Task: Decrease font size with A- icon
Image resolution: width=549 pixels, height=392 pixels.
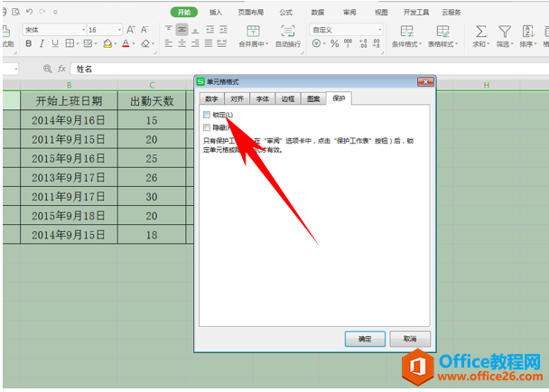Action: click(144, 30)
